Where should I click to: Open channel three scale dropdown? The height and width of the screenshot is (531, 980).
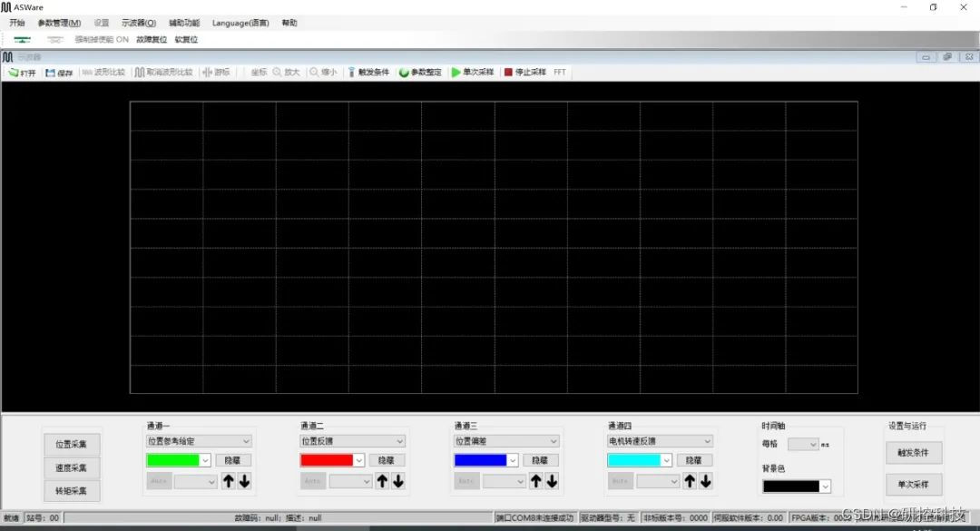(x=505, y=482)
